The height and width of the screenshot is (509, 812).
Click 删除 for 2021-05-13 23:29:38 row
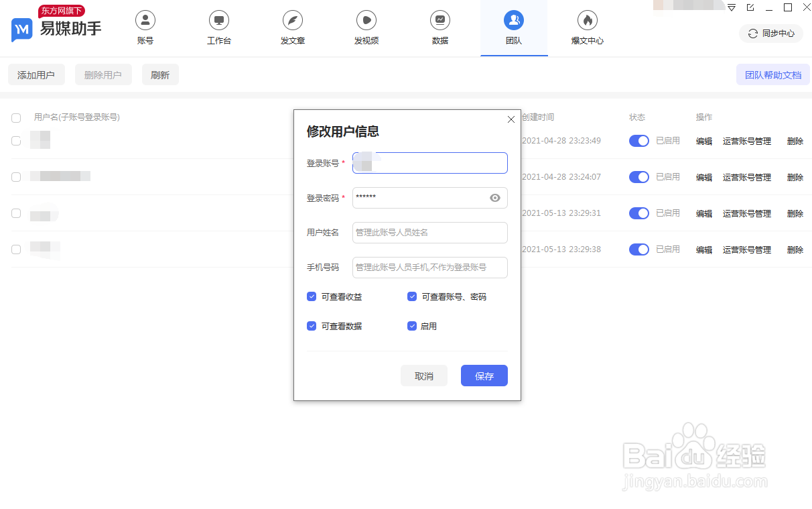[x=795, y=250]
